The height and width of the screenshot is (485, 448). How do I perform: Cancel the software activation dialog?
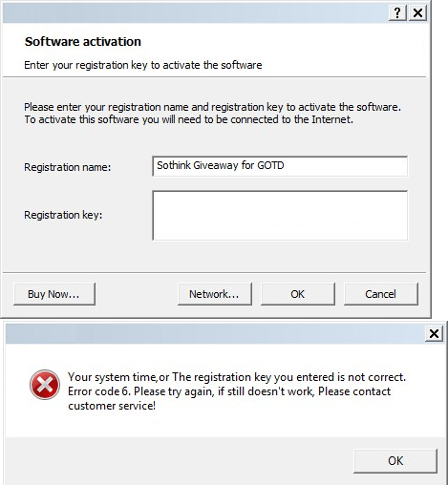[381, 294]
